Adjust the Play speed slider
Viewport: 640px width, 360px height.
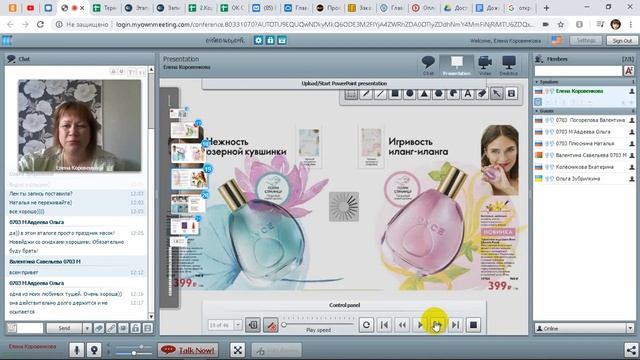click(x=318, y=324)
